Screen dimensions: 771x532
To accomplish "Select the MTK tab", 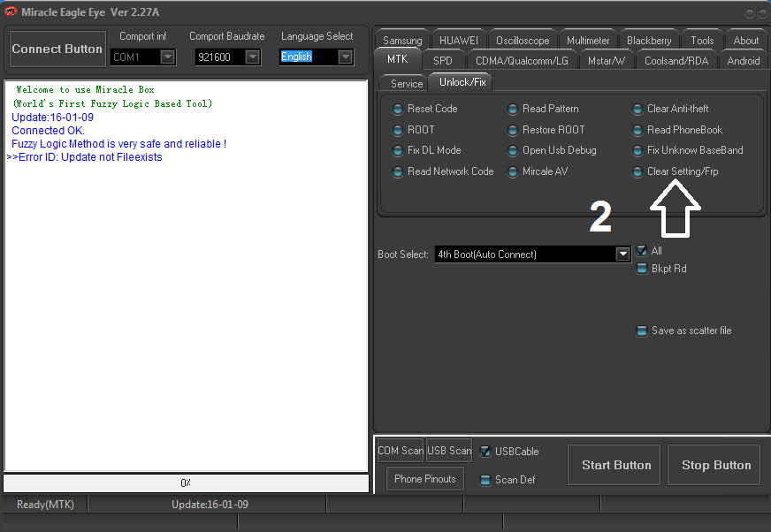I will coord(397,59).
